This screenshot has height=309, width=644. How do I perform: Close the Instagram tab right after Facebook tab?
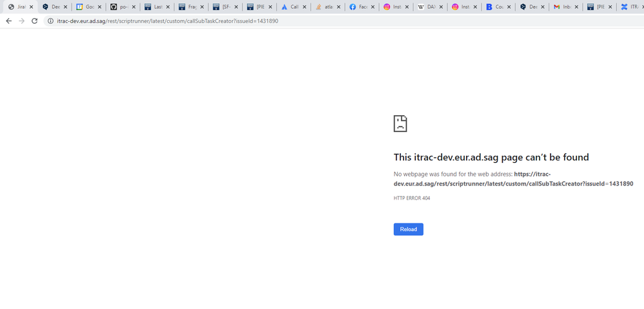(407, 7)
